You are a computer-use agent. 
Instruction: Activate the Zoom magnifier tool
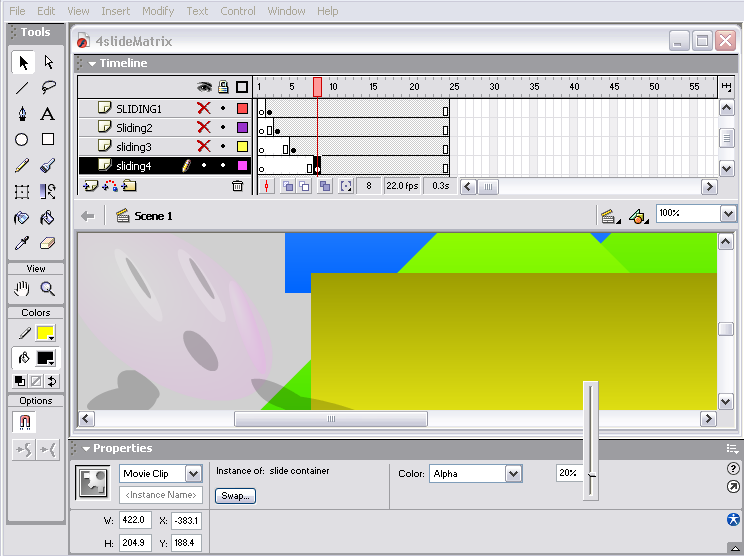[x=48, y=289]
